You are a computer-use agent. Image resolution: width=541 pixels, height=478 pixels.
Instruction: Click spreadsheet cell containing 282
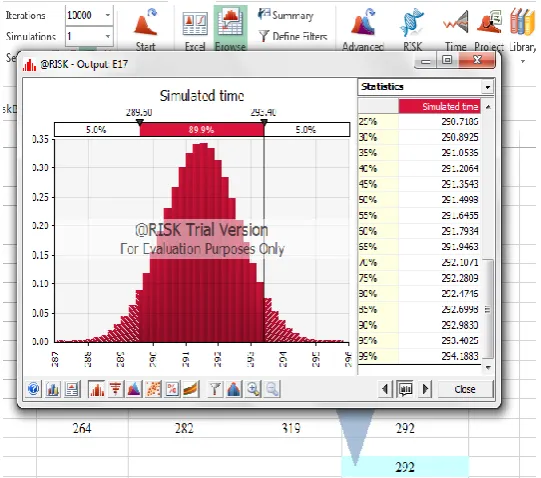tap(184, 428)
